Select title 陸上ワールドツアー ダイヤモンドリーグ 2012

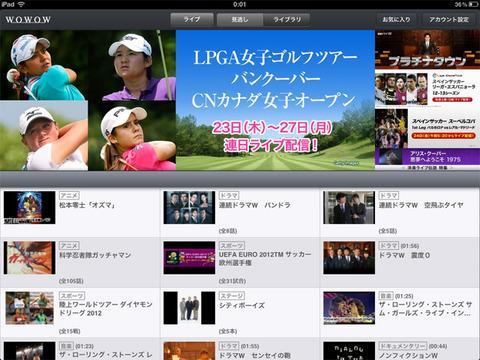(106, 309)
